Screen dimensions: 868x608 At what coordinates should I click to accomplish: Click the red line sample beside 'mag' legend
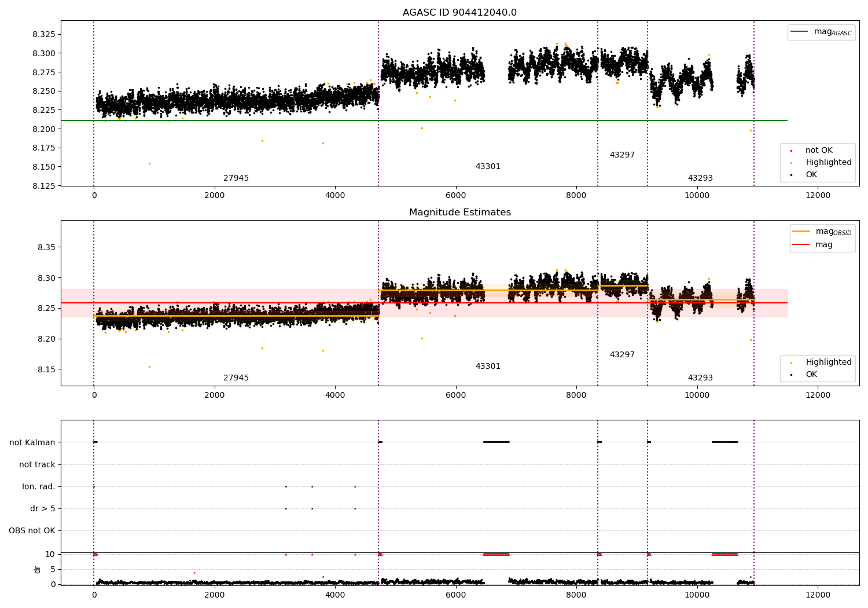coord(801,244)
